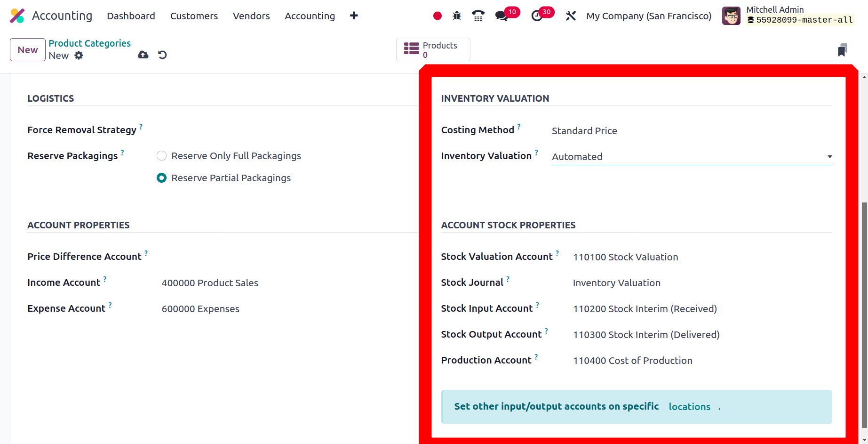Viewport: 868px width, 444px height.
Task: Open the debug bug icon menu
Action: (456, 16)
